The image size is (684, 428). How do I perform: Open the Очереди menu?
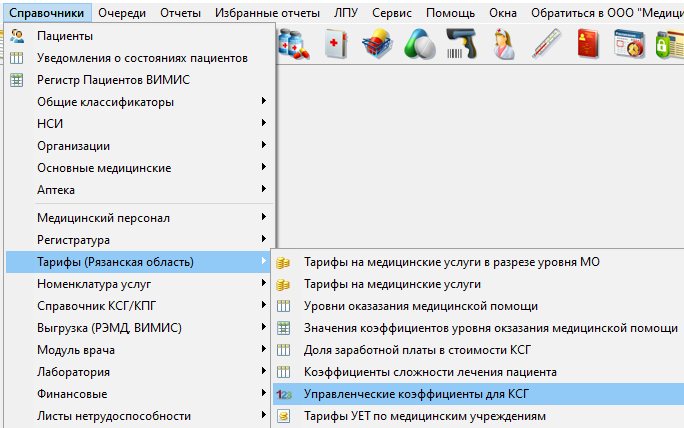tap(122, 13)
